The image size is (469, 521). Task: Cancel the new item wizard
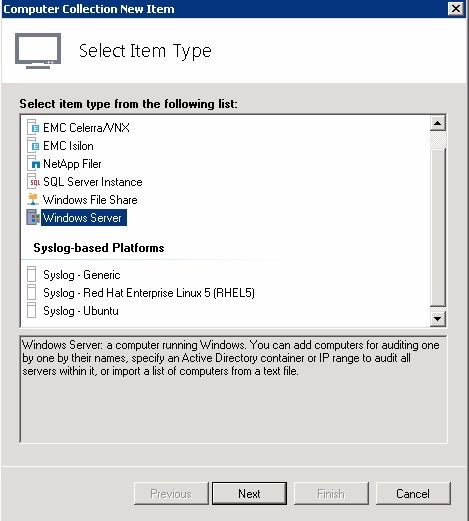[413, 493]
